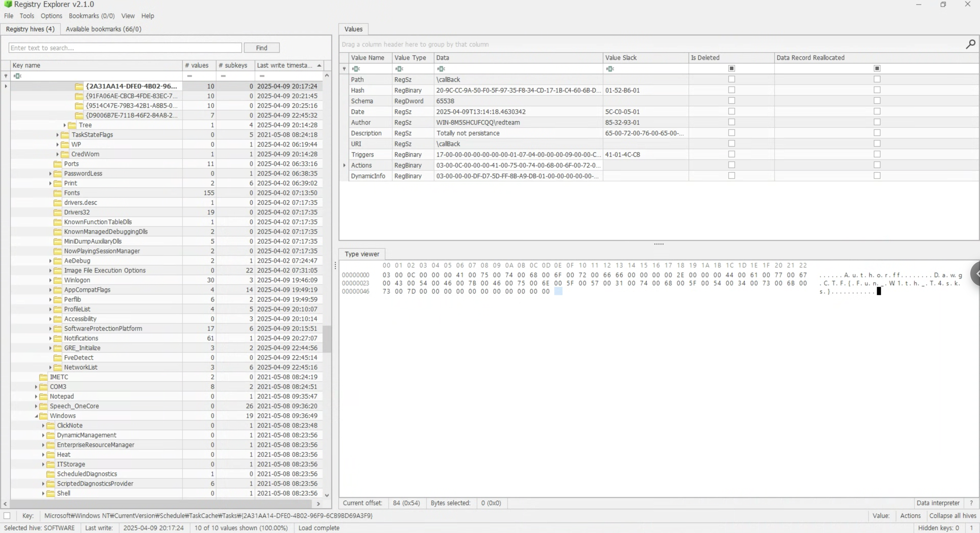This screenshot has width=980, height=533.
Task: Toggle Data Record Reallocated checkbox for Path row
Action: (x=877, y=79)
